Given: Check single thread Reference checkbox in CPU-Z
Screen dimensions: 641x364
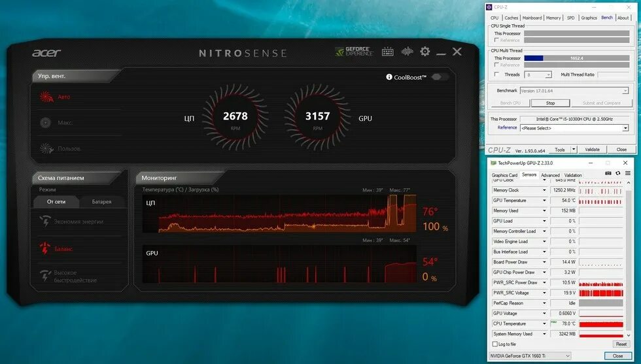Looking at the screenshot, I should tap(496, 40).
